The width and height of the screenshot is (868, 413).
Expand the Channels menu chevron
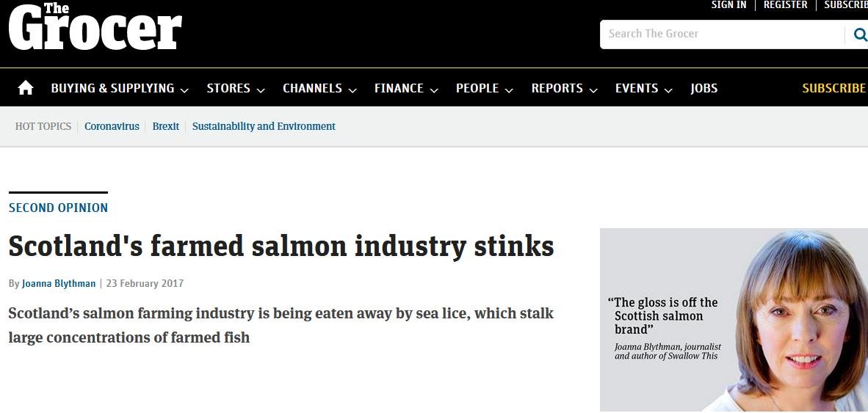pyautogui.click(x=352, y=89)
